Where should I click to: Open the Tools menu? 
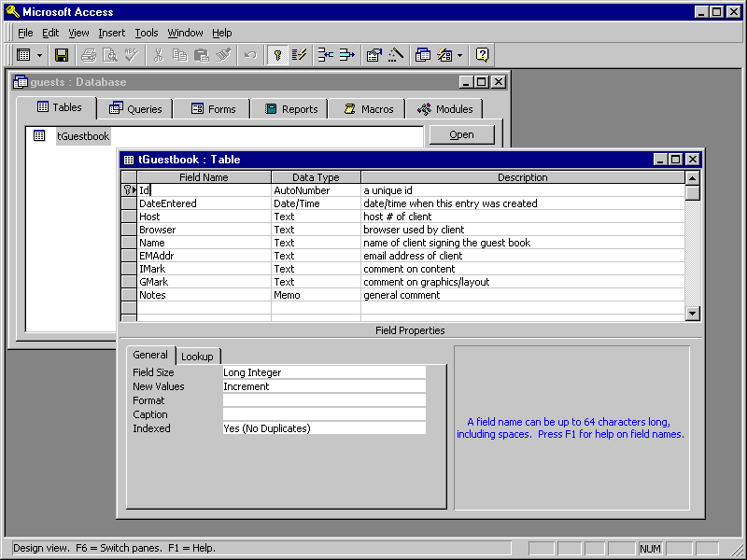(147, 33)
